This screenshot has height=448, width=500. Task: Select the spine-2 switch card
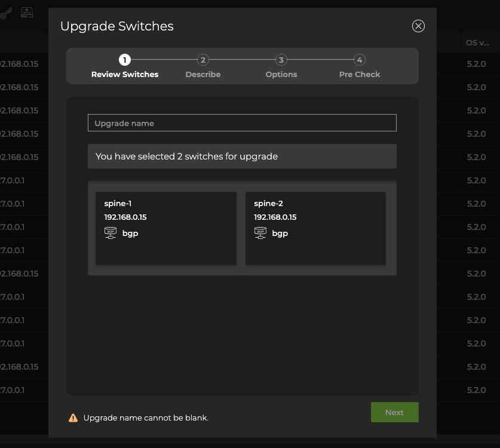coord(315,228)
